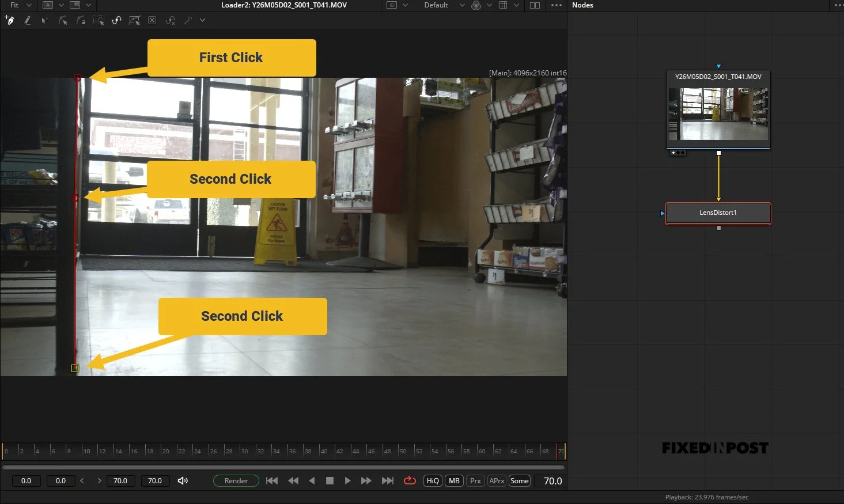Choose the select-all-points marquee tool
Image resolution: width=844 pixels, height=504 pixels.
(99, 20)
